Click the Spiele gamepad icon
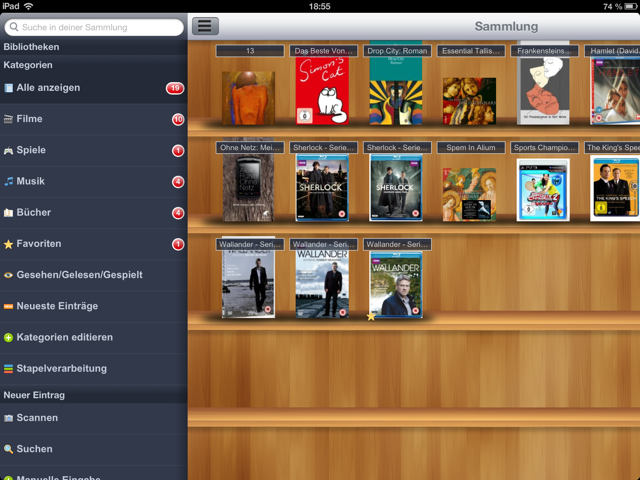Viewport: 640px width, 480px height. pos(9,151)
